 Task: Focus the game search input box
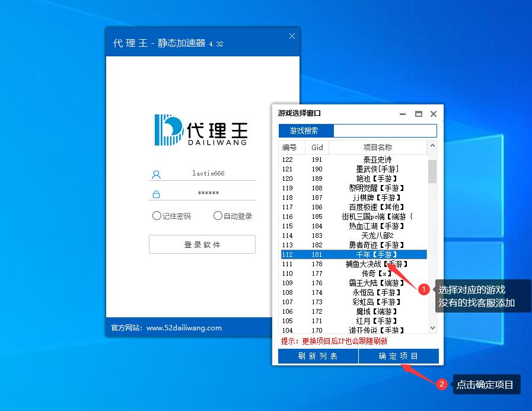coord(385,130)
